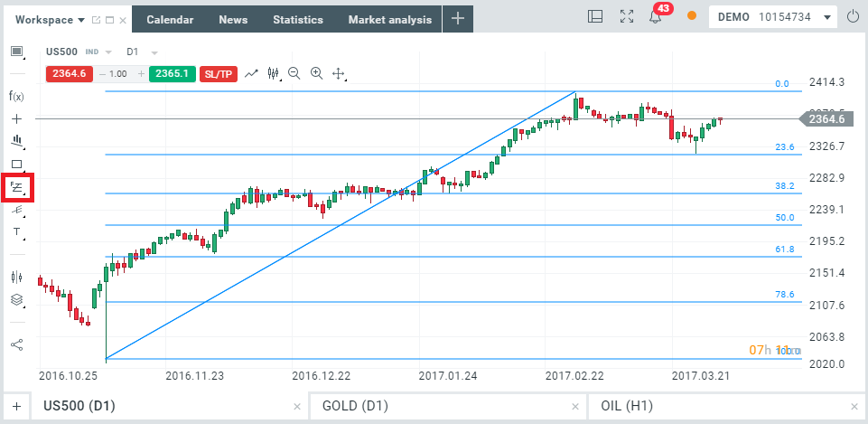The height and width of the screenshot is (424, 868).
Task: Click the 1.00 volume input field
Action: point(119,73)
